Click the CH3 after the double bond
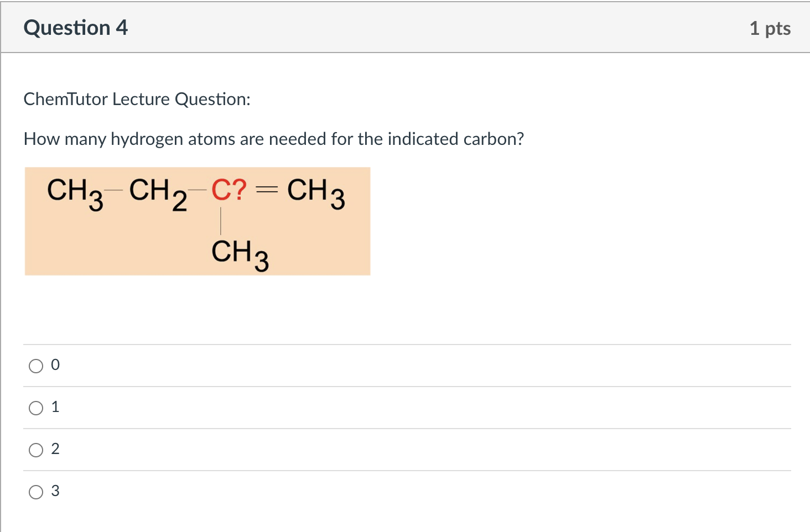The width and height of the screenshot is (810, 532). tap(315, 192)
